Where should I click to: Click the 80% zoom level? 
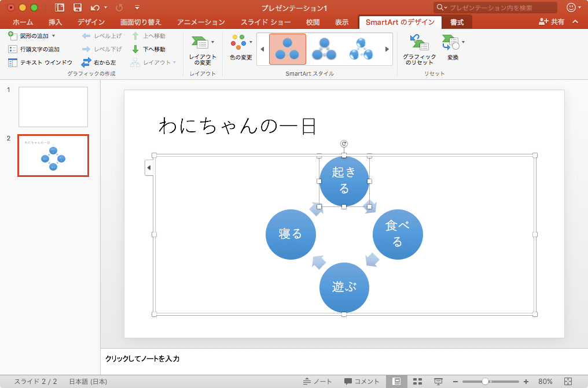pos(545,381)
